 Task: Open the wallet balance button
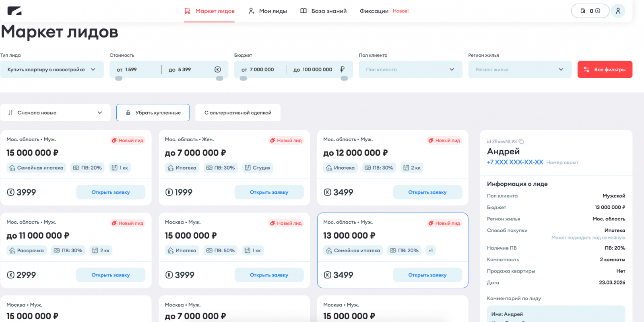point(590,11)
